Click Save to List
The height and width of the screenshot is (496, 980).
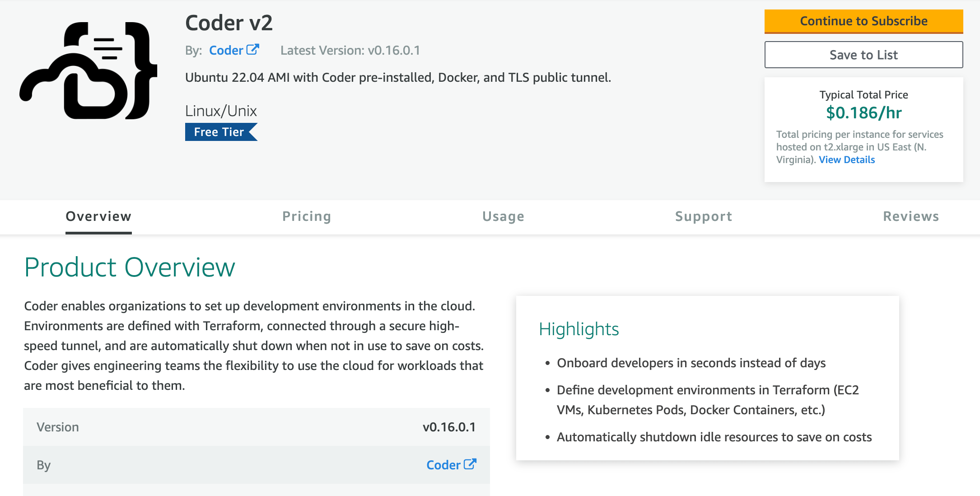[x=863, y=55]
